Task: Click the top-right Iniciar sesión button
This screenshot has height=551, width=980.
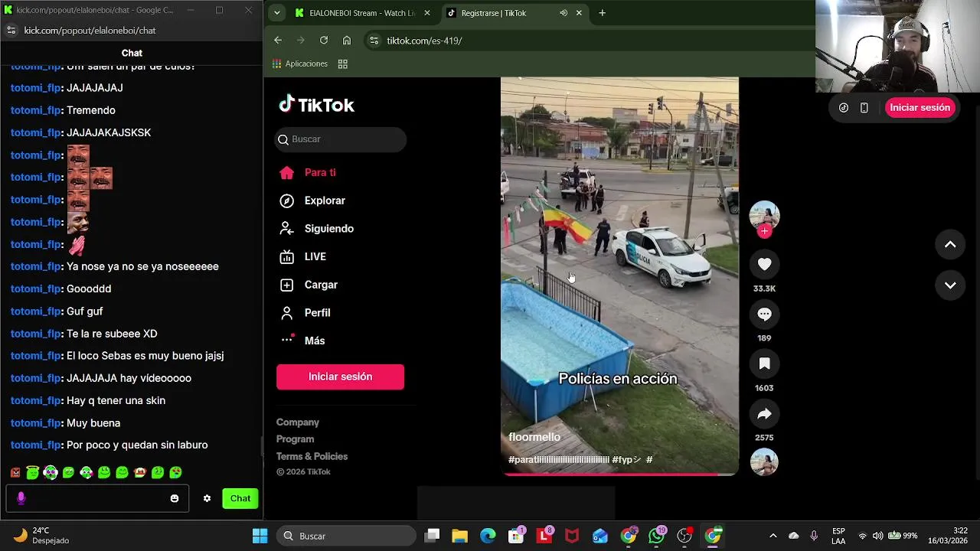Action: (920, 108)
